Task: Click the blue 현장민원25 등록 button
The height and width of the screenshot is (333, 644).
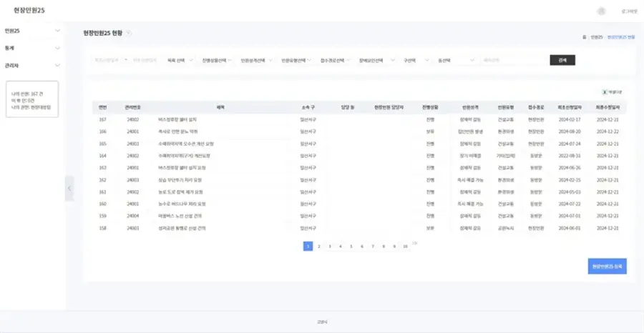Action: (607, 266)
